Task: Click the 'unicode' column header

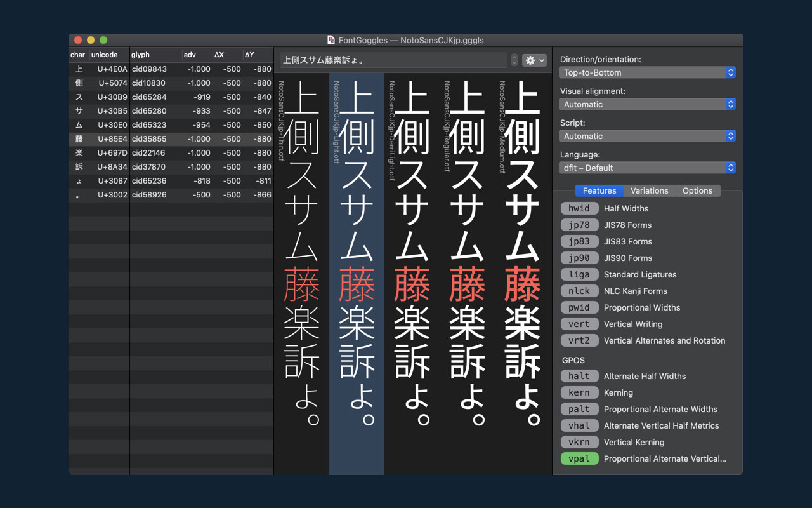Action: coord(109,55)
